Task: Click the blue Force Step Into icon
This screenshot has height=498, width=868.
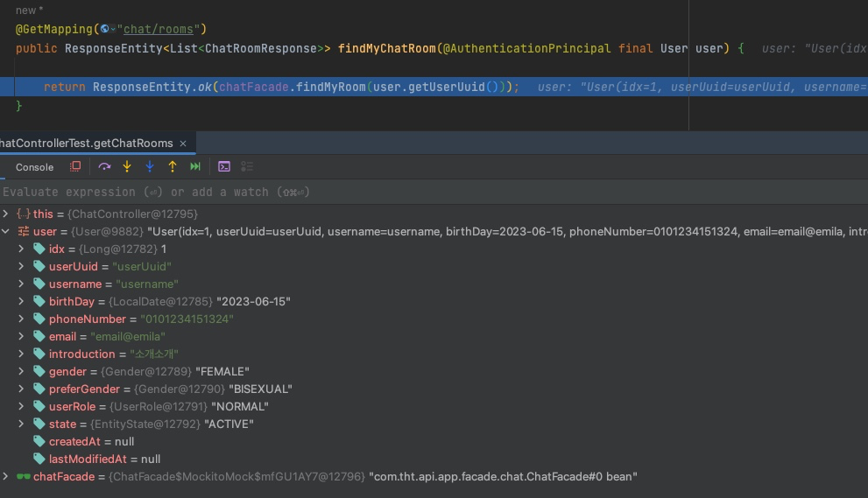Action: 150,166
